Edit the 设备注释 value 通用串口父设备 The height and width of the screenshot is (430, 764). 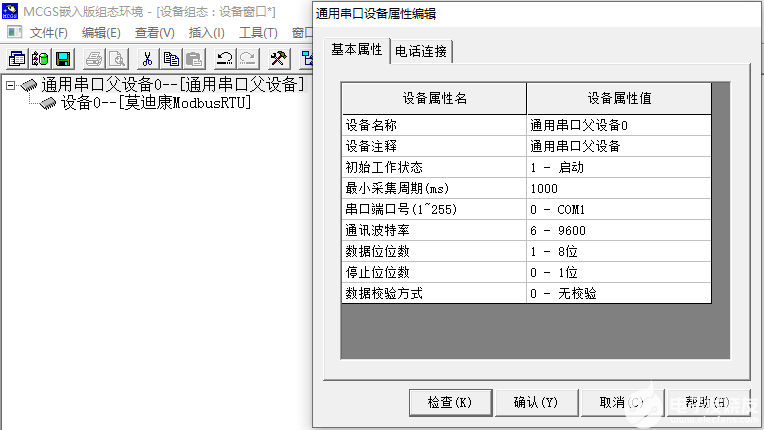click(619, 147)
